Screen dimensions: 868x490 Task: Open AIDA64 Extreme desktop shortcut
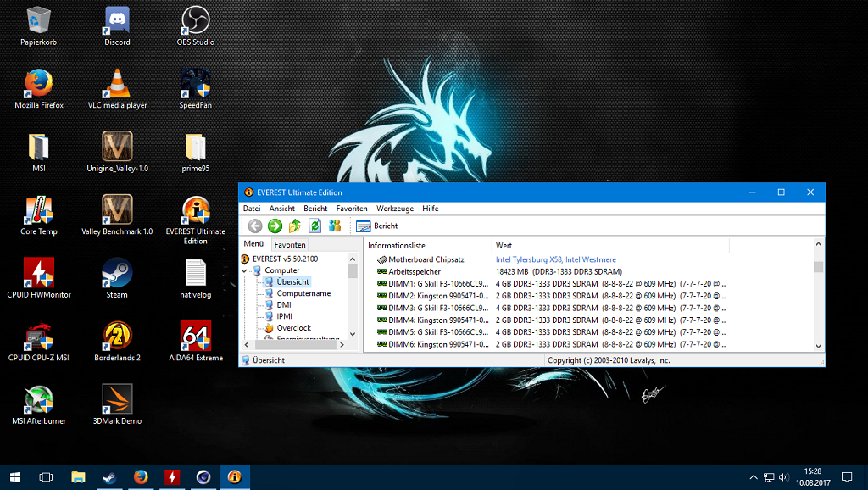[x=196, y=342]
